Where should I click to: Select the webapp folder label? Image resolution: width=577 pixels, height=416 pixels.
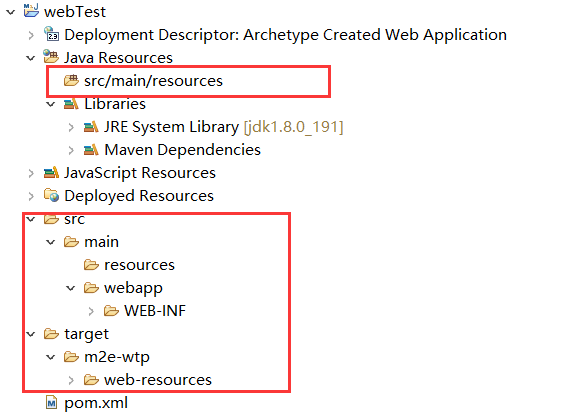pos(133,289)
